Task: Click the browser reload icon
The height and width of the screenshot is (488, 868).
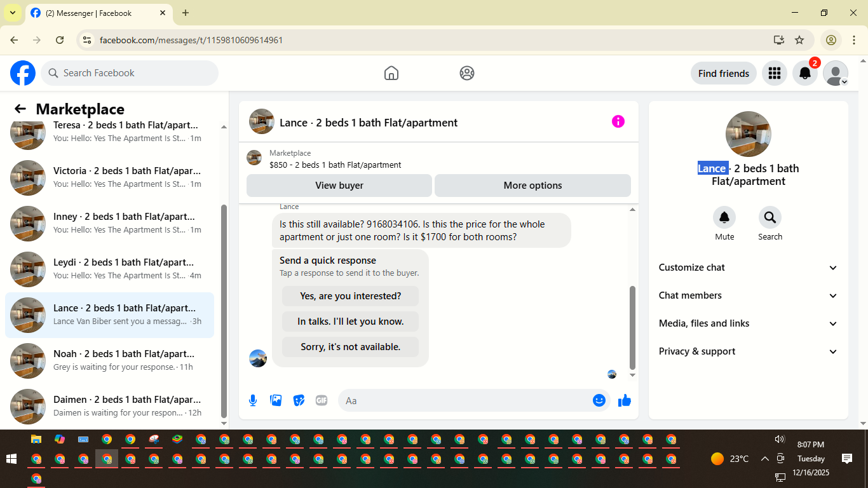Action: point(60,40)
